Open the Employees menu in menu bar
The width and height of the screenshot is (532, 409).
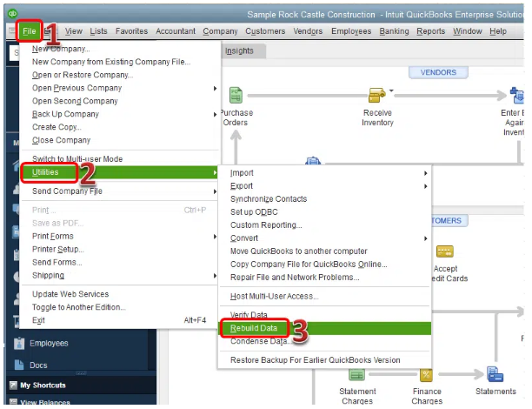point(351,31)
